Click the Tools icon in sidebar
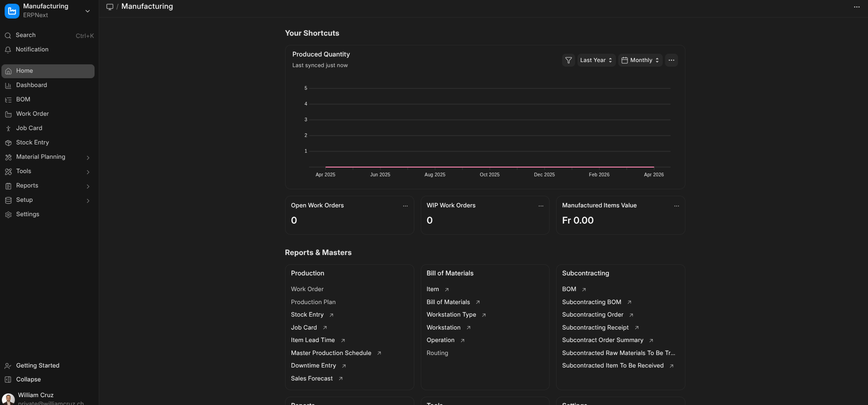 point(8,172)
